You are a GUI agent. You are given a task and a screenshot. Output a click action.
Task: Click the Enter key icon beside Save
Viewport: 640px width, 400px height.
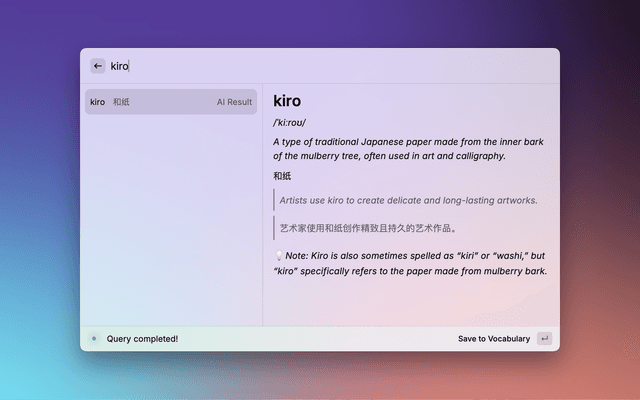(544, 339)
